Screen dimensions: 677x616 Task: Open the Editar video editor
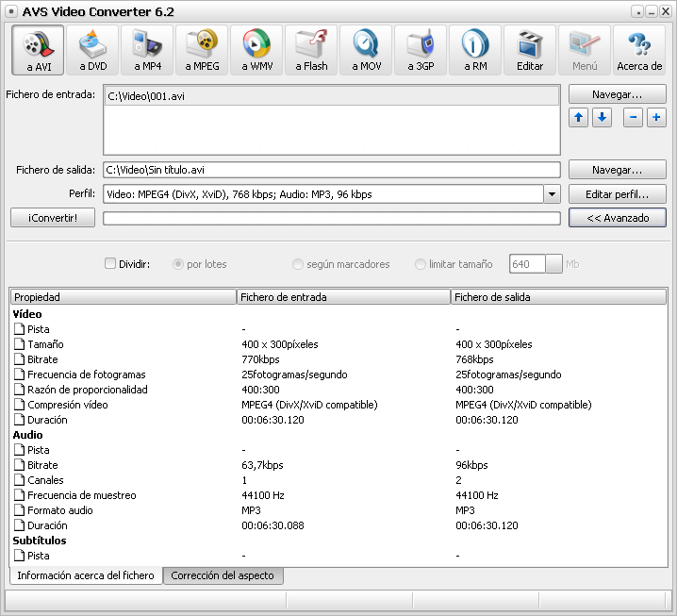(530, 50)
